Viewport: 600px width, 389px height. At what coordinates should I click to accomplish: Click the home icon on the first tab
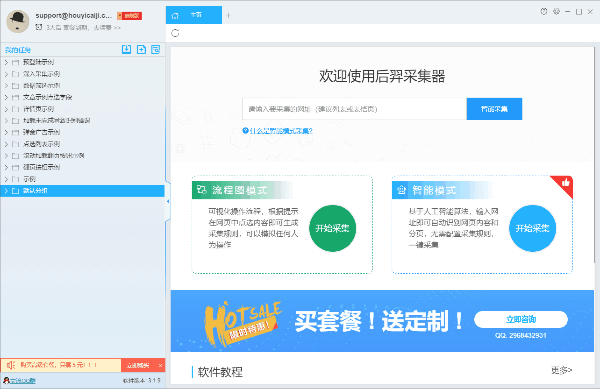[175, 15]
